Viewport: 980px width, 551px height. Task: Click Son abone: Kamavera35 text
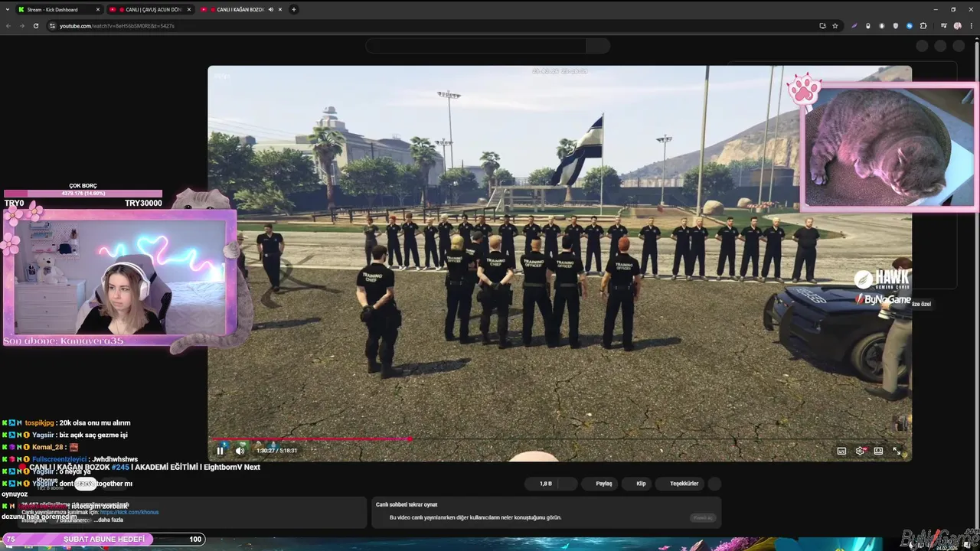pos(63,341)
